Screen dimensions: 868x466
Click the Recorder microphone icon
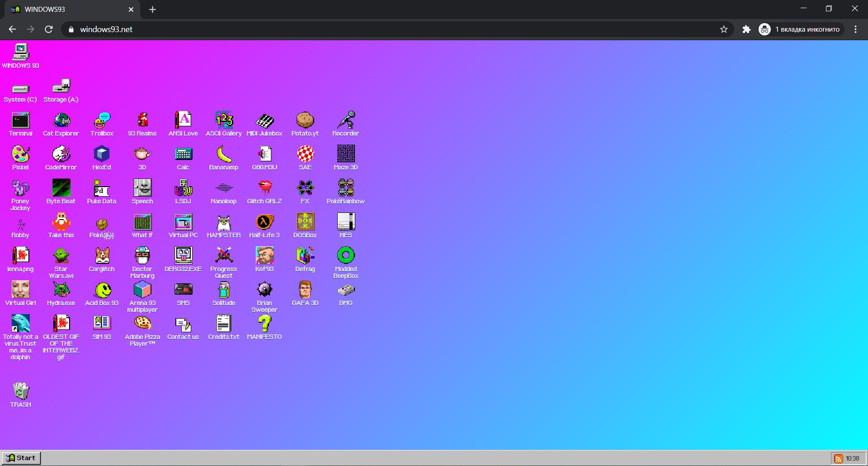[346, 124]
